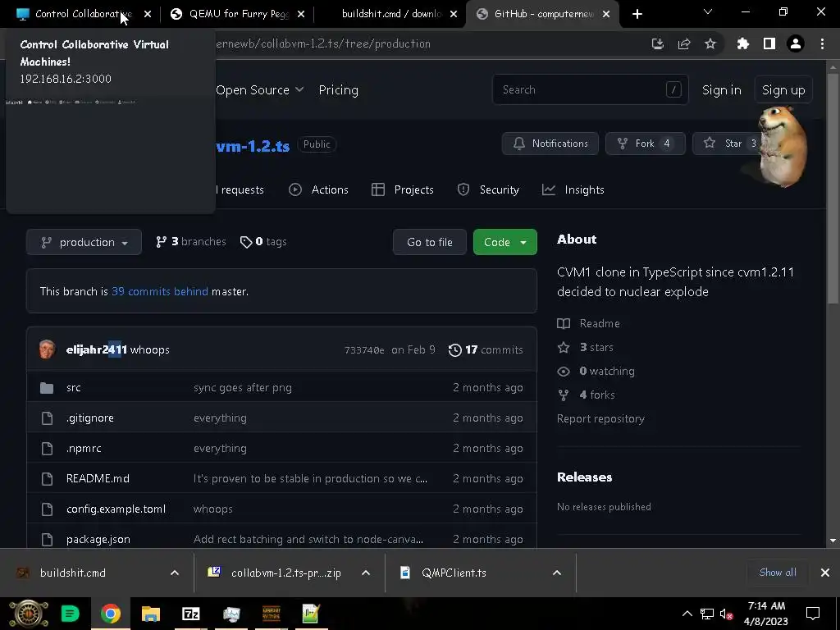Open the Chrome extensions puzzle icon
The height and width of the screenshot is (630, 840).
[743, 44]
